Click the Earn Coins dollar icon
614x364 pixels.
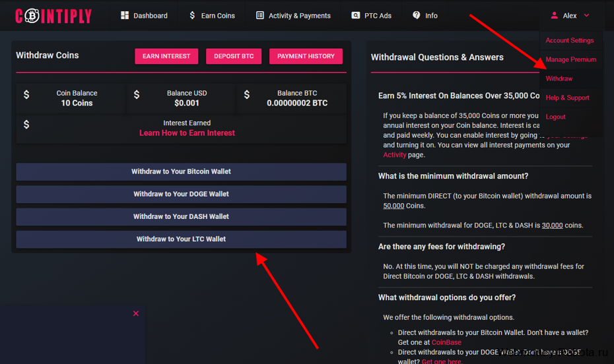coord(192,15)
